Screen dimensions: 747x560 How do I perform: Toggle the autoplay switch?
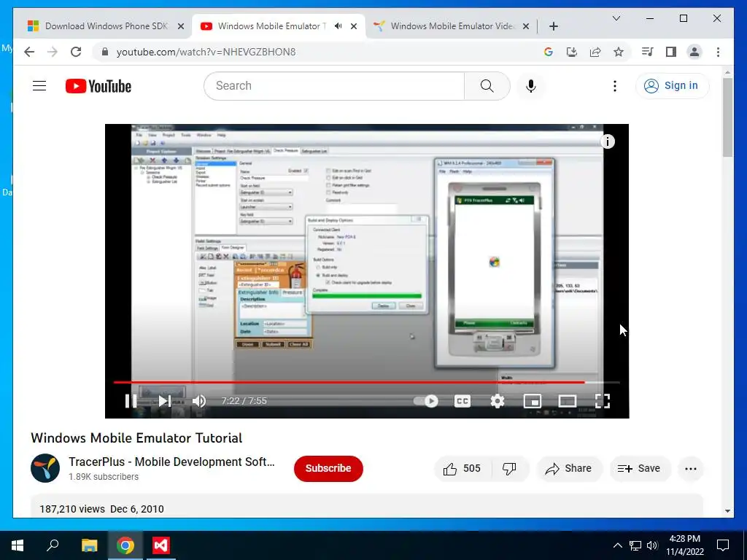426,401
